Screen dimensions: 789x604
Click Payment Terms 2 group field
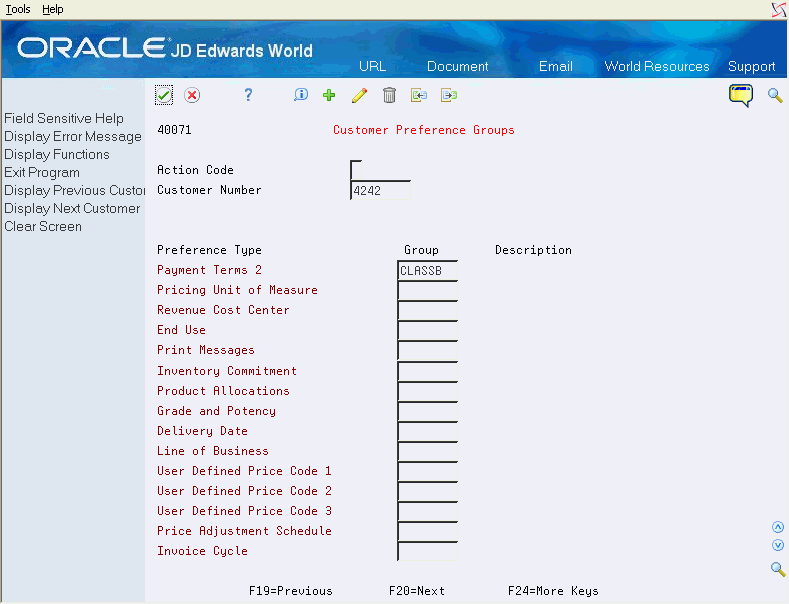tap(428, 270)
